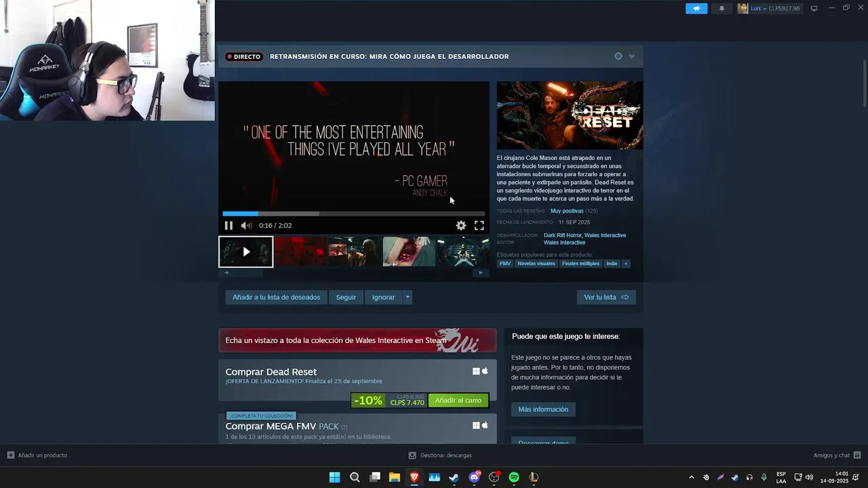
Task: Select the Finales múltiples tag
Action: [580, 264]
